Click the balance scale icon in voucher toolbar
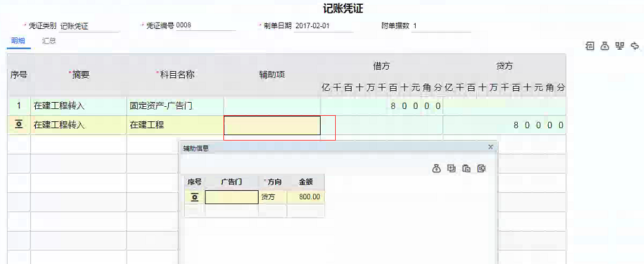Image resolution: width=644 pixels, height=264 pixels. (x=620, y=46)
